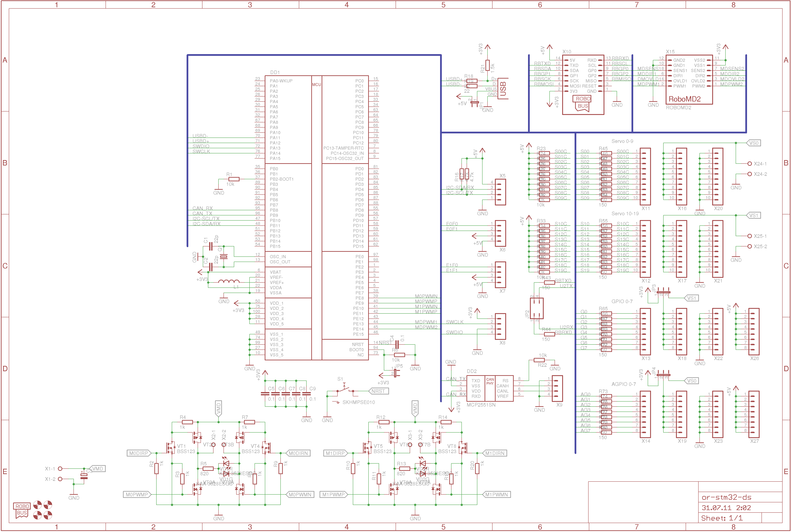The image size is (791, 532).
Task: Click the L1 inductor coil symbol
Action: click(228, 281)
